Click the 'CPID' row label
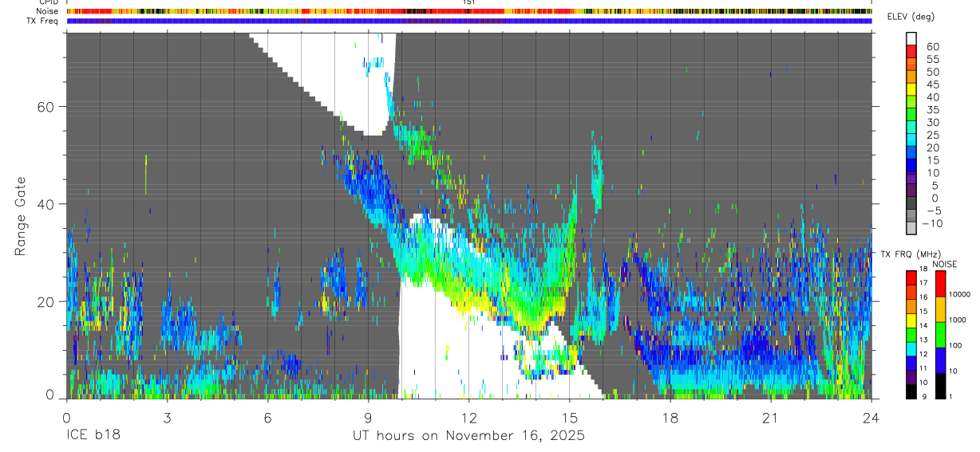 (48, 2)
